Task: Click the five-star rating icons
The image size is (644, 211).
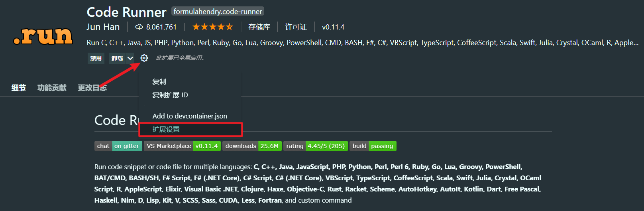Action: pos(213,27)
